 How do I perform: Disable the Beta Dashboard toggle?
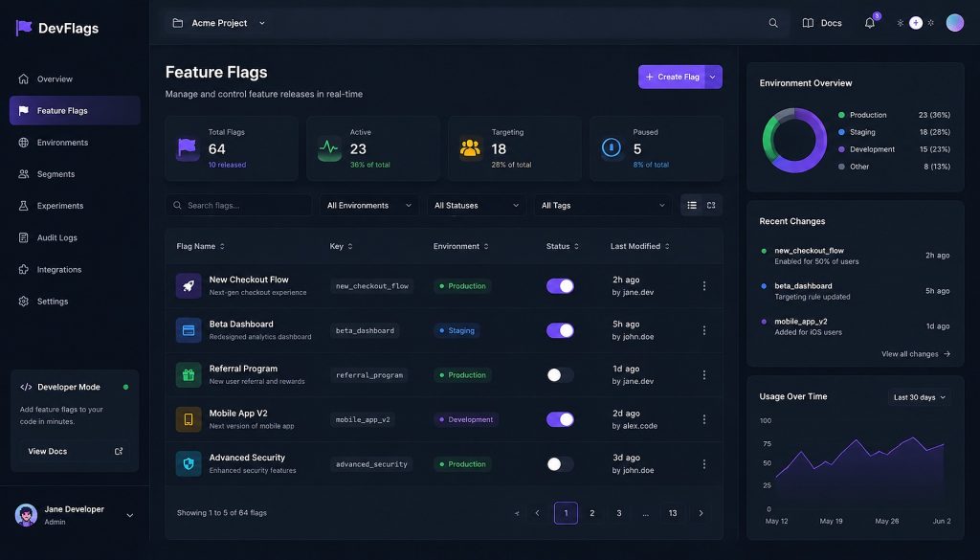[x=560, y=330]
